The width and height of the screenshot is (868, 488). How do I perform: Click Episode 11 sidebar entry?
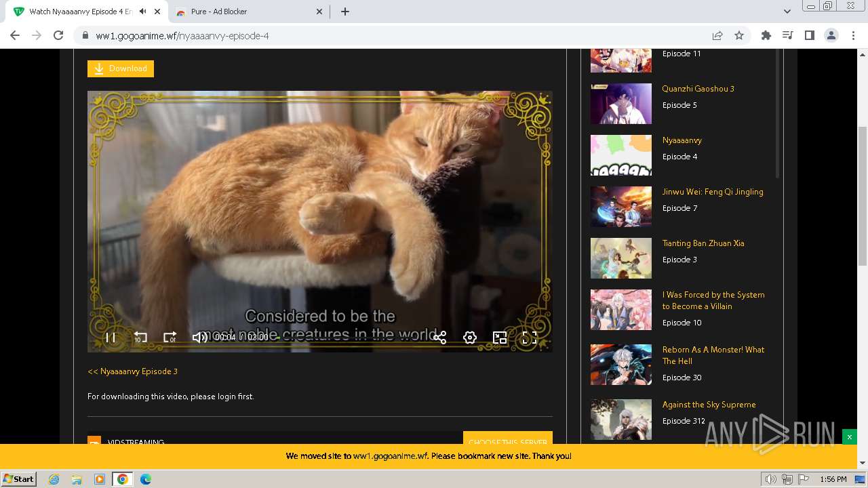click(x=682, y=54)
